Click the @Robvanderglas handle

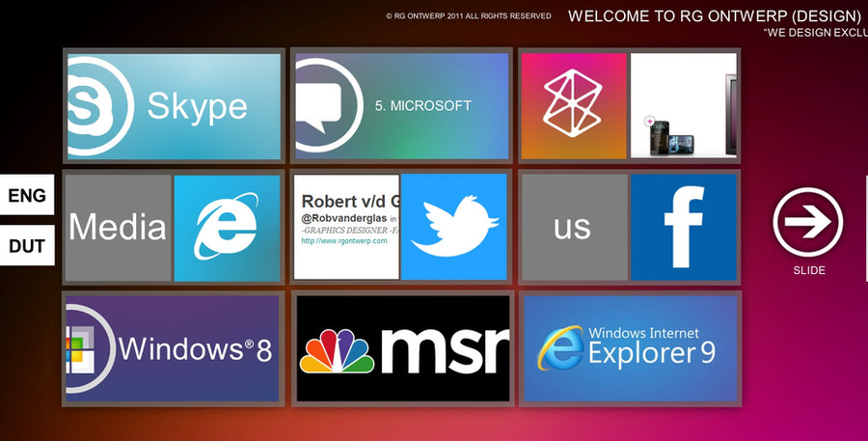(x=343, y=218)
